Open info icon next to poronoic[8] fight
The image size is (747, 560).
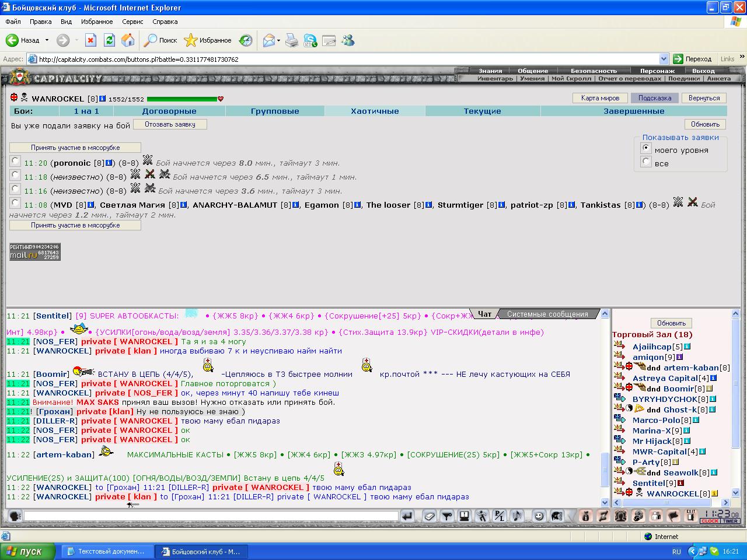[x=109, y=163]
